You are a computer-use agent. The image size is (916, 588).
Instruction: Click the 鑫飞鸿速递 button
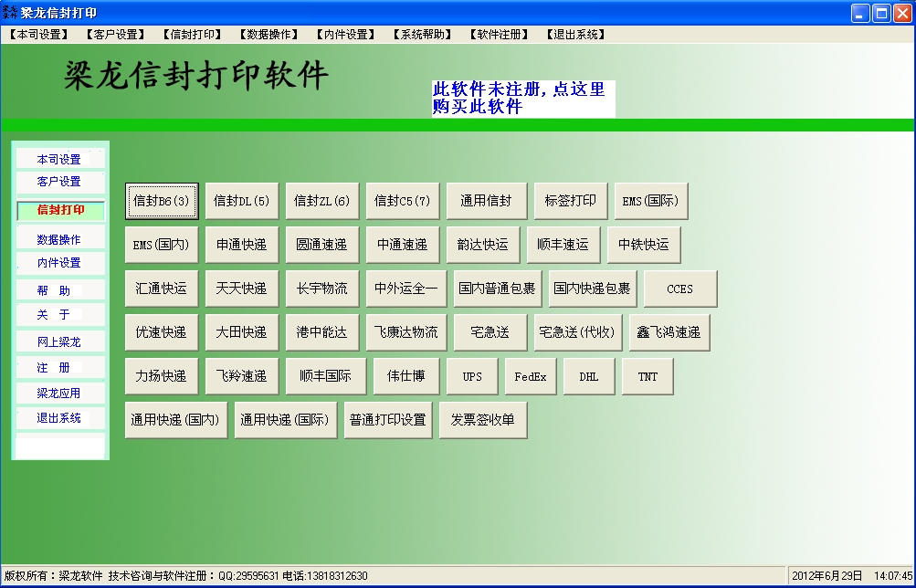click(669, 332)
